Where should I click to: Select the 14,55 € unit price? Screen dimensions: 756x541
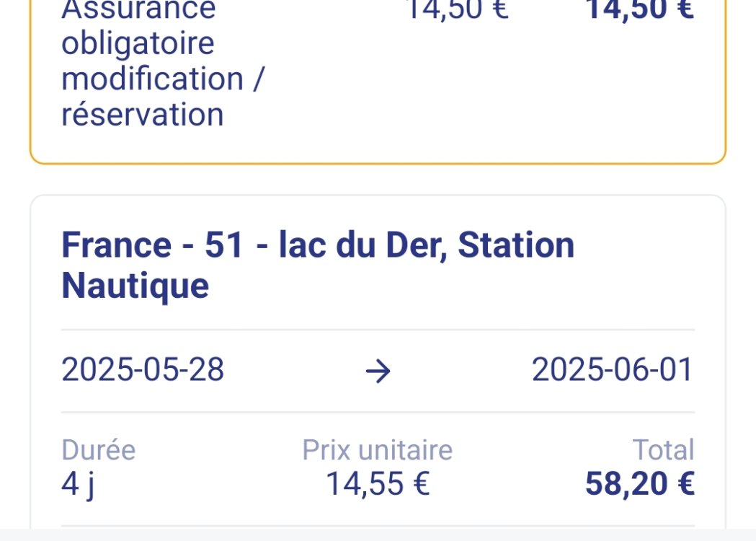[x=378, y=483]
